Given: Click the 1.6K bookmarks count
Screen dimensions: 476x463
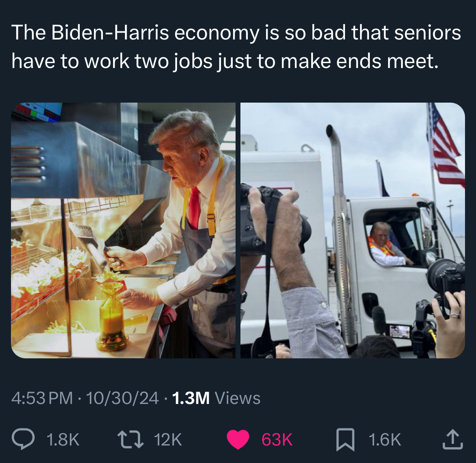Looking at the screenshot, I should 384,440.
